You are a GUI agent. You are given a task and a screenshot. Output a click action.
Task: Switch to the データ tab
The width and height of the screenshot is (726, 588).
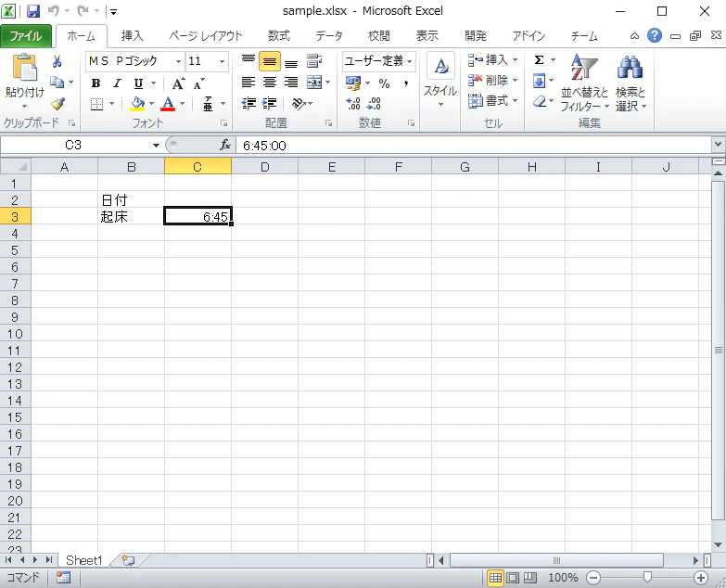click(329, 35)
